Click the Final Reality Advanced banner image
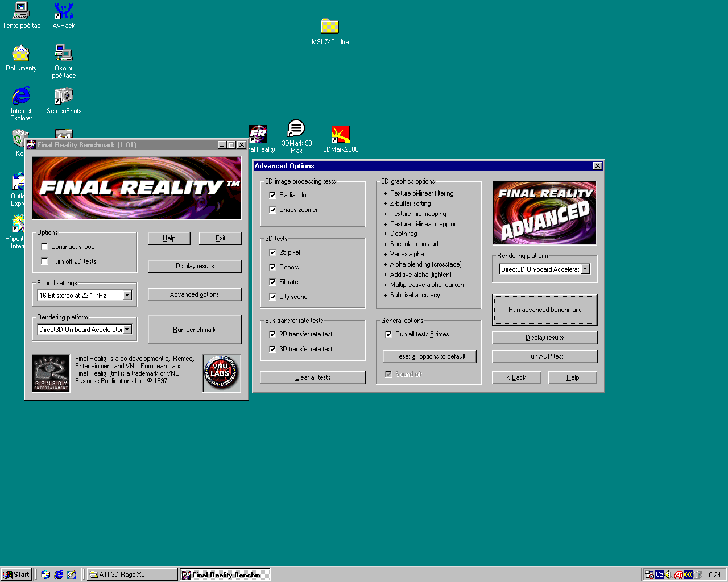This screenshot has height=582, width=728. [544, 213]
